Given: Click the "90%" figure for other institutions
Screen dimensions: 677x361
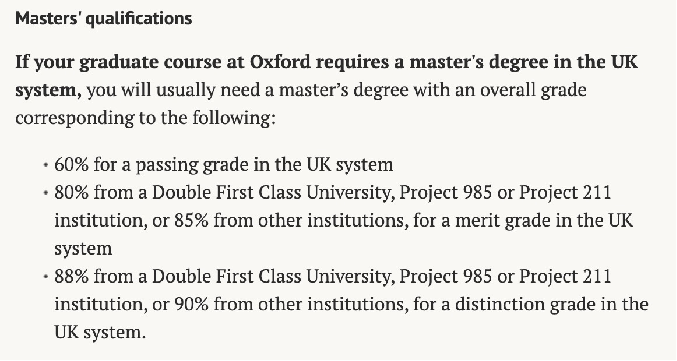Looking at the screenshot, I should [x=191, y=304].
